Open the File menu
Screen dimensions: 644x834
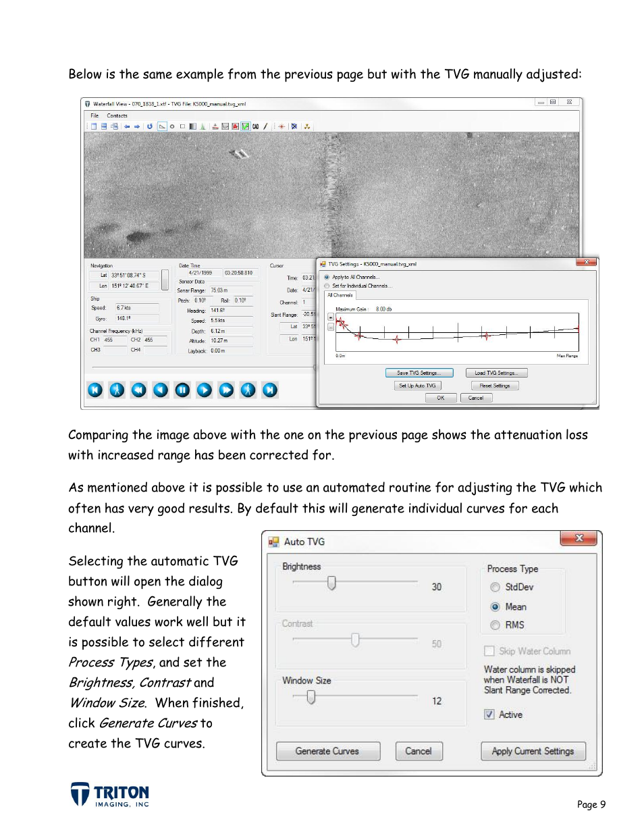(x=95, y=115)
